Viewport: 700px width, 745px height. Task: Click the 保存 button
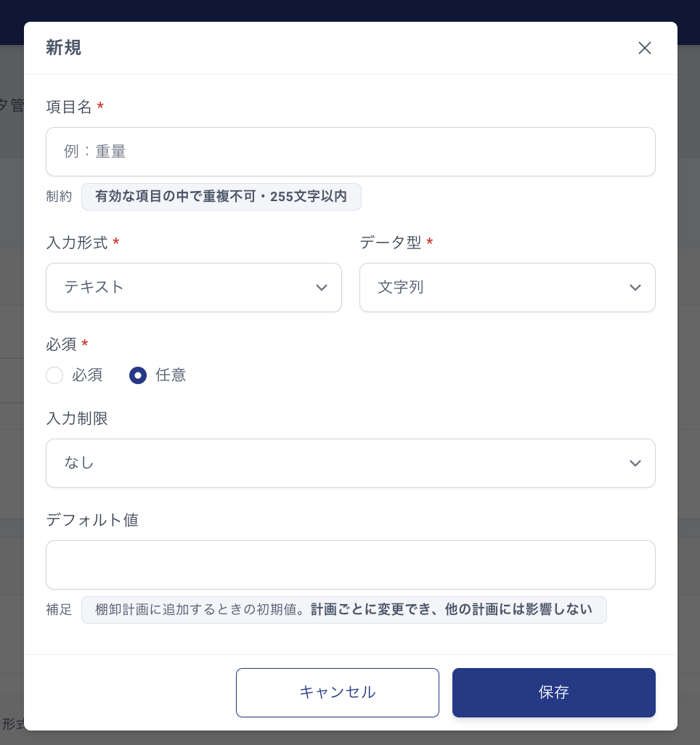coord(554,693)
